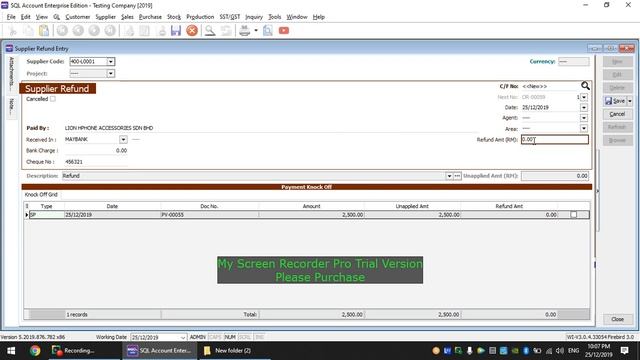
Task: Click the Delete toolbar icon
Action: pos(162,31)
